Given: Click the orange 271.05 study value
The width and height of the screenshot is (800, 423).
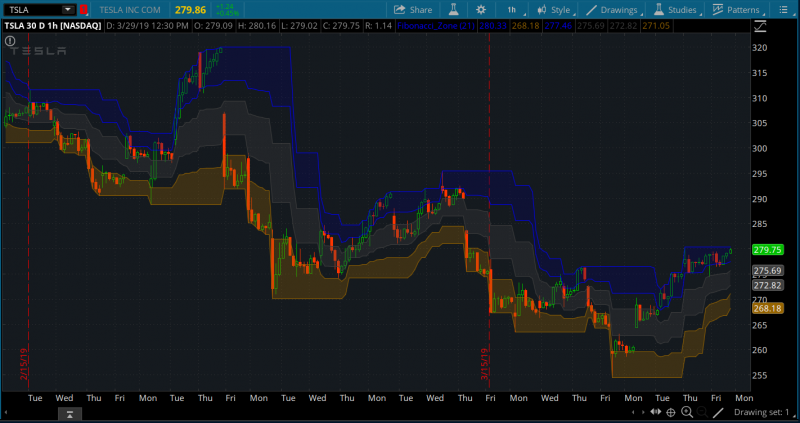Looking at the screenshot, I should (656, 26).
